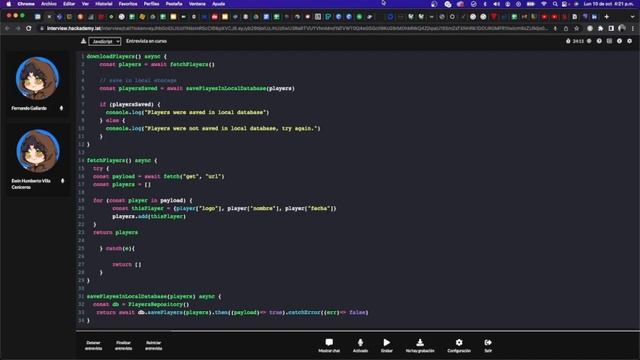Screen dimensions: 640x360
Task: Click code line 1 'downloadPlayers() async {'
Action: 127,56
